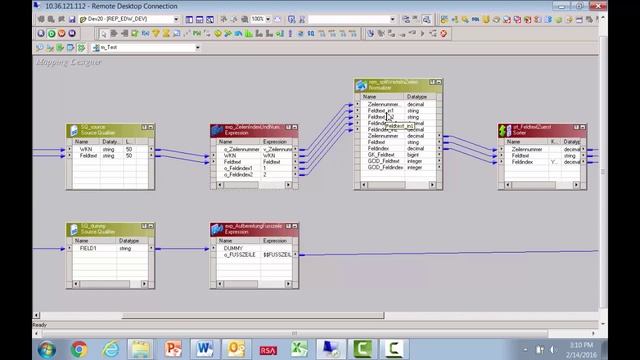640x360 pixels.
Task: Click the Expression icon on exp_AufbereitungFusszeile title
Action: click(x=217, y=229)
